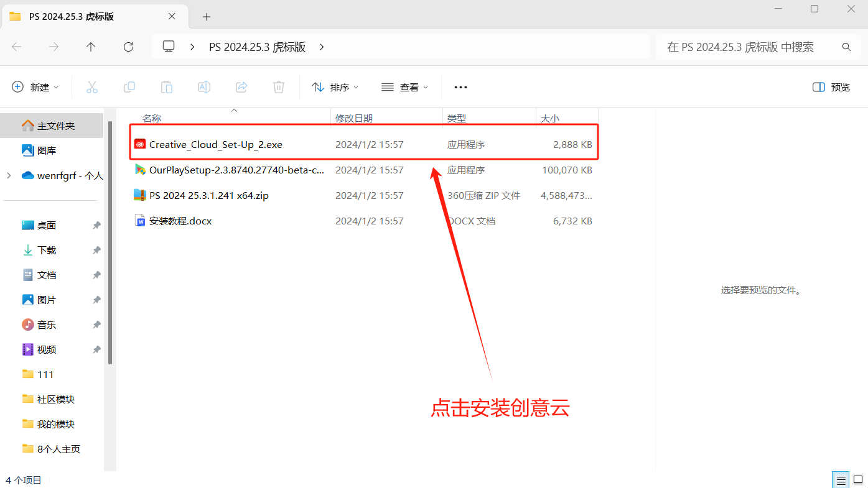
Task: Open a new tab with plus button
Action: (x=207, y=17)
